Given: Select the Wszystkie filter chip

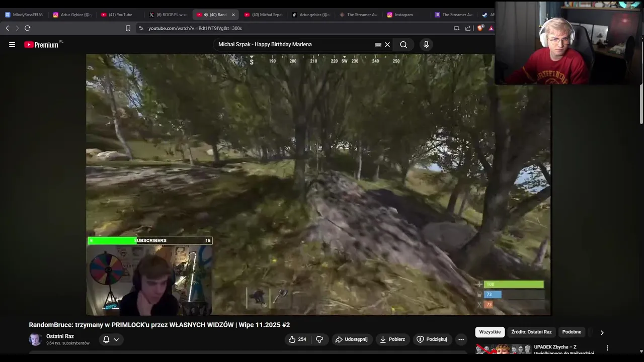Looking at the screenshot, I should coord(490,332).
